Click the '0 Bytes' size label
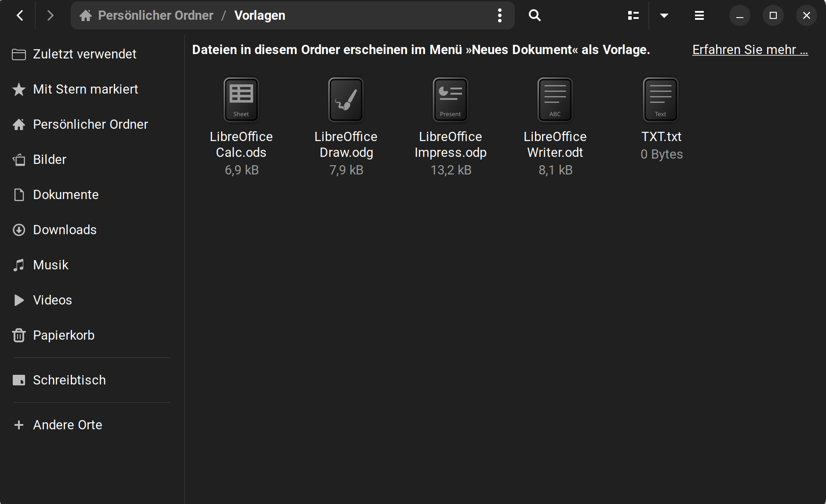This screenshot has width=826, height=504. coord(662,154)
